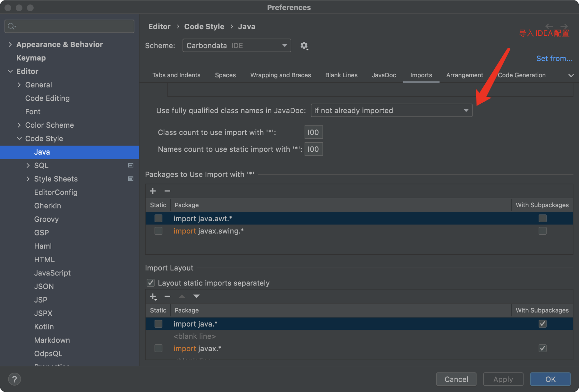The width and height of the screenshot is (579, 392).
Task: Toggle Static checkbox for import javax.swing.*
Action: (158, 231)
